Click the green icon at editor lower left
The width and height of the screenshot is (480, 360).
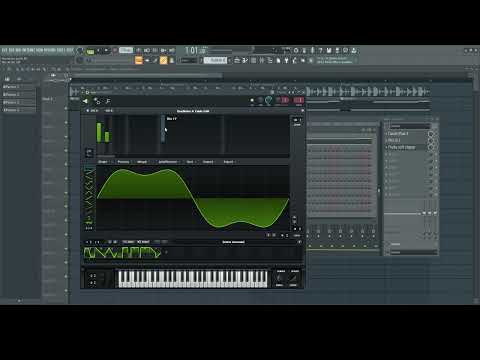coord(89,221)
